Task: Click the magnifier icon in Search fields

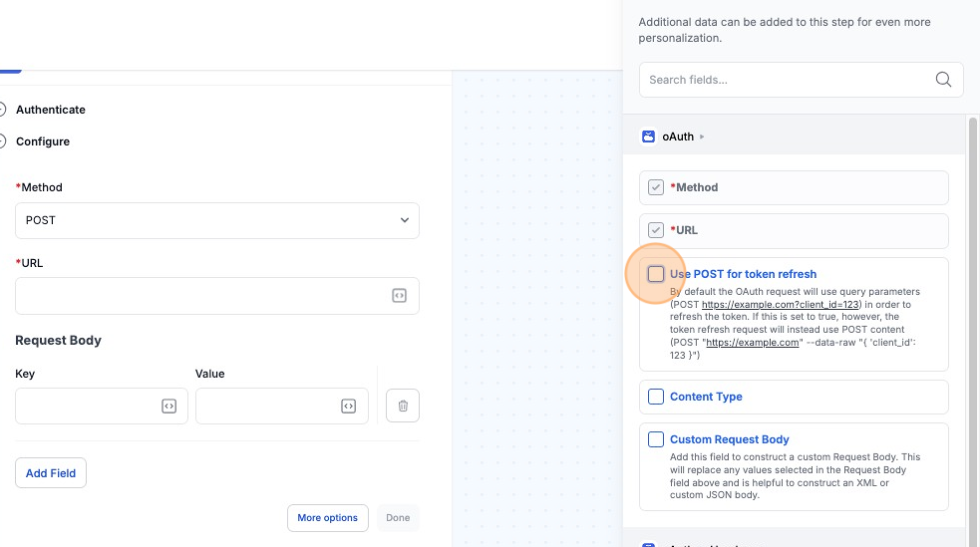Action: (943, 80)
